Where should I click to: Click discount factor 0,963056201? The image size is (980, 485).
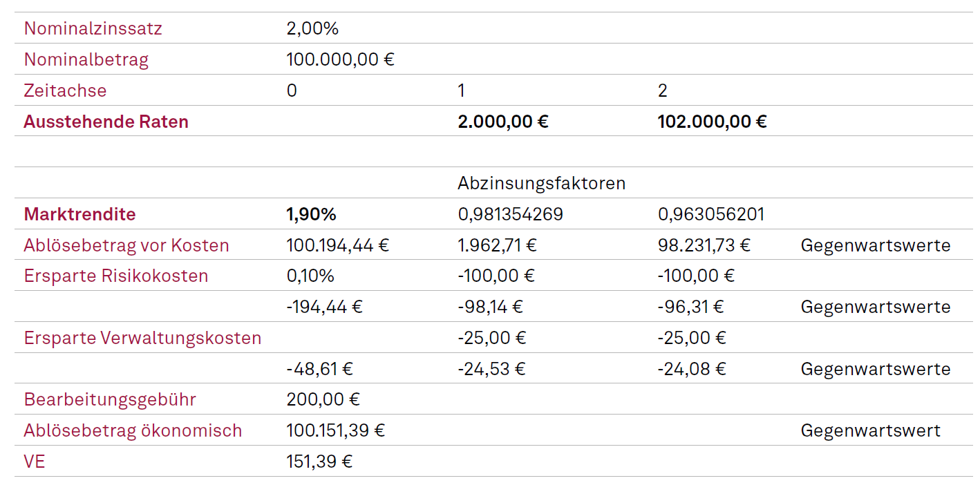click(711, 214)
